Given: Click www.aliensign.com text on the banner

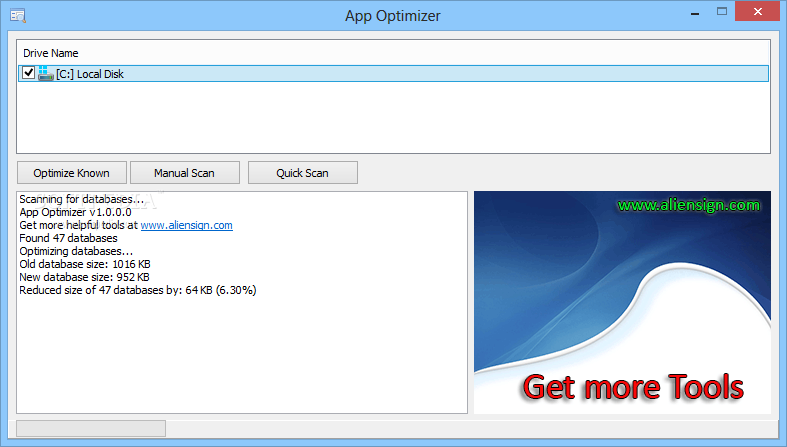Looking at the screenshot, I should coord(689,205).
